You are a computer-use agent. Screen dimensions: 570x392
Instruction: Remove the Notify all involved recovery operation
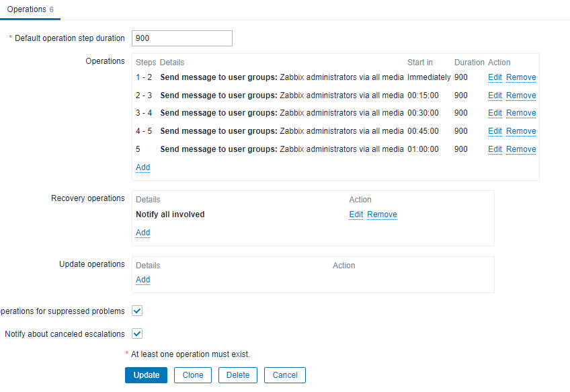pos(382,214)
